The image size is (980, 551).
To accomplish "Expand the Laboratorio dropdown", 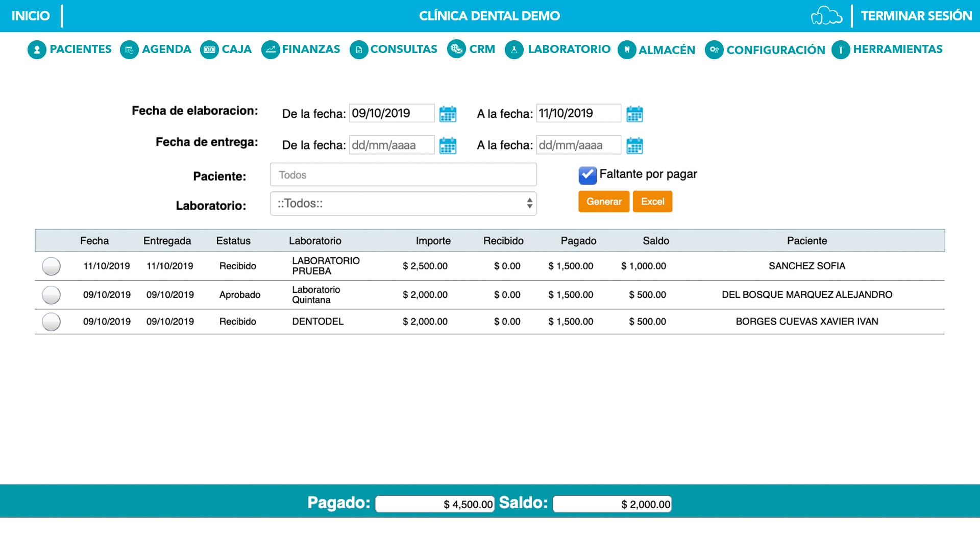I will tap(403, 204).
